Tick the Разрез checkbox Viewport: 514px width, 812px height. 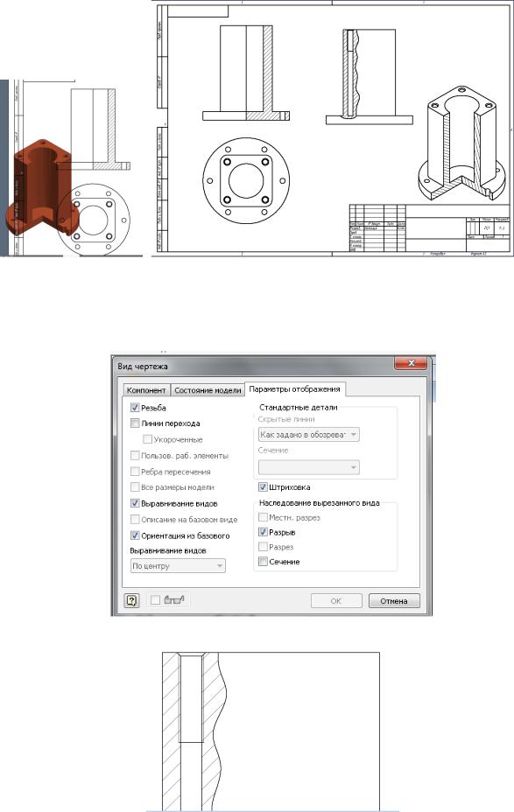click(x=264, y=547)
